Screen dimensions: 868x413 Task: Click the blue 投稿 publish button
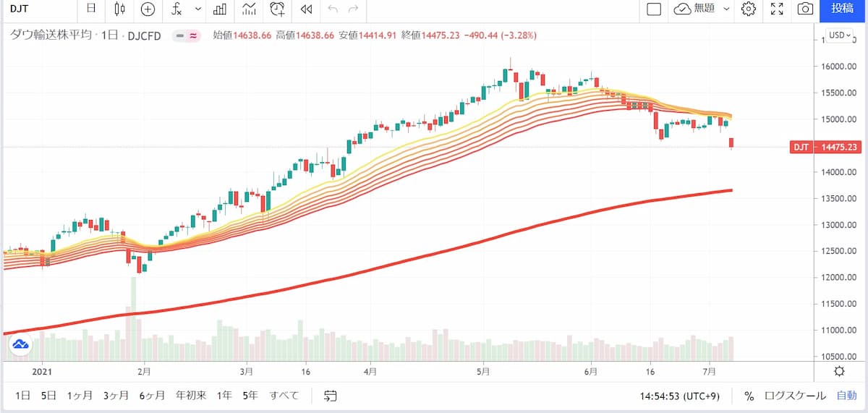pyautogui.click(x=843, y=9)
